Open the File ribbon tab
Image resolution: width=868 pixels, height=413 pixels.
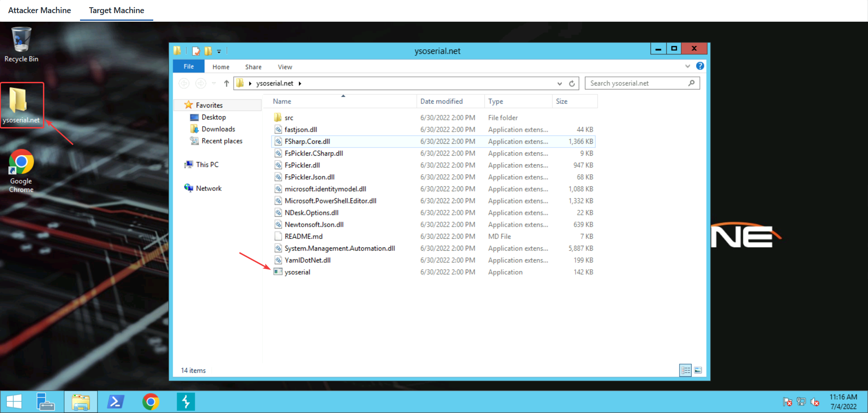[x=189, y=66]
